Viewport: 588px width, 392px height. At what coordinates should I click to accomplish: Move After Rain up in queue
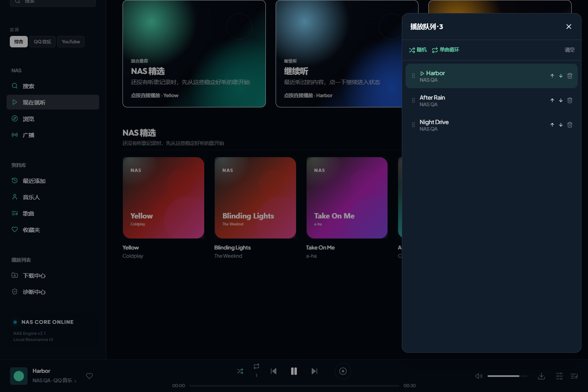pos(552,100)
